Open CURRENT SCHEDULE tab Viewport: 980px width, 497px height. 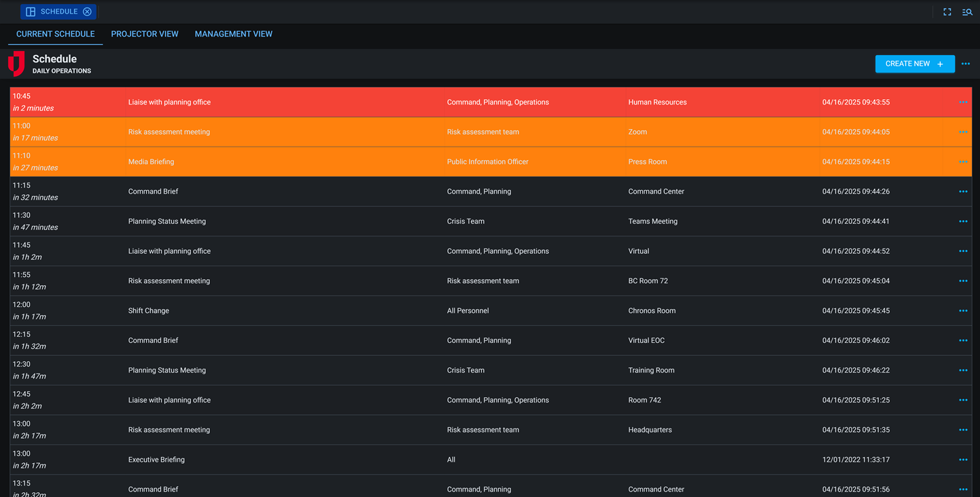point(55,33)
